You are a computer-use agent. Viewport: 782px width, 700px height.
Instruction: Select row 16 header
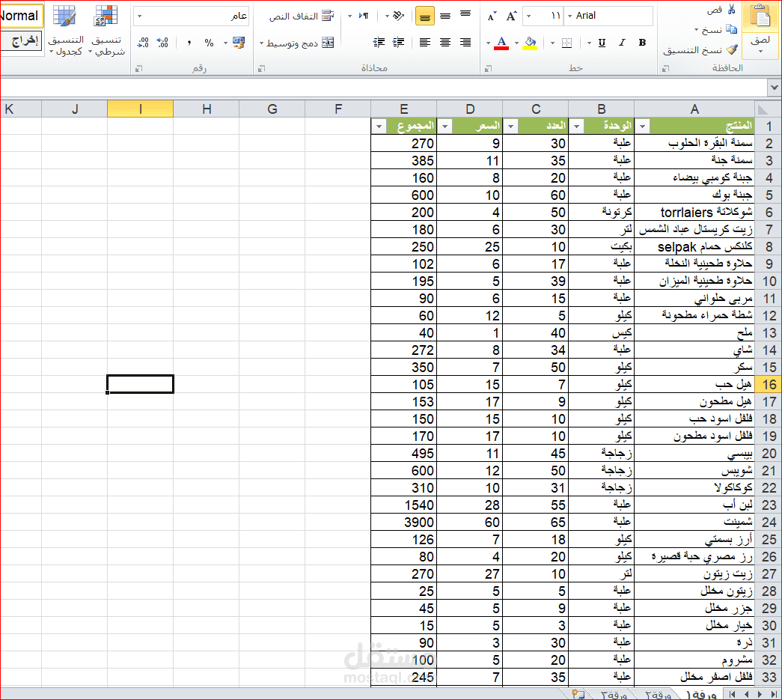tap(769, 384)
